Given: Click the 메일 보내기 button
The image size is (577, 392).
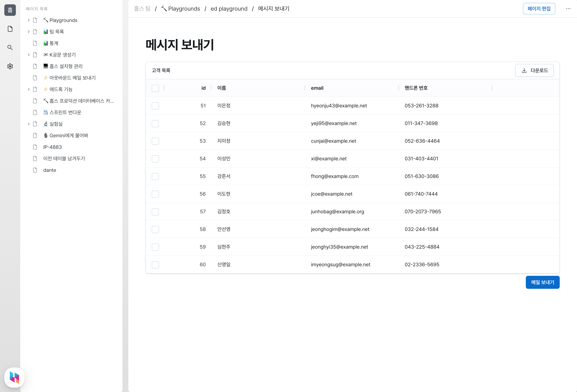Looking at the screenshot, I should (542, 282).
